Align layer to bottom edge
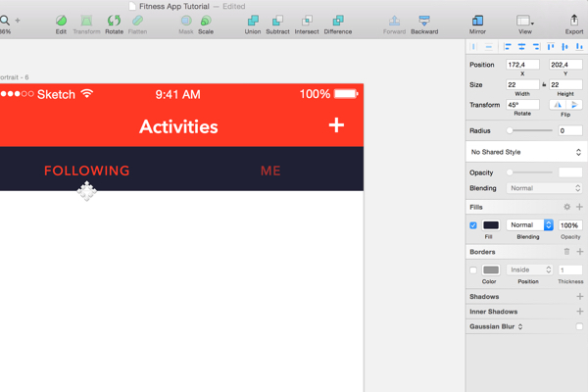 point(579,46)
